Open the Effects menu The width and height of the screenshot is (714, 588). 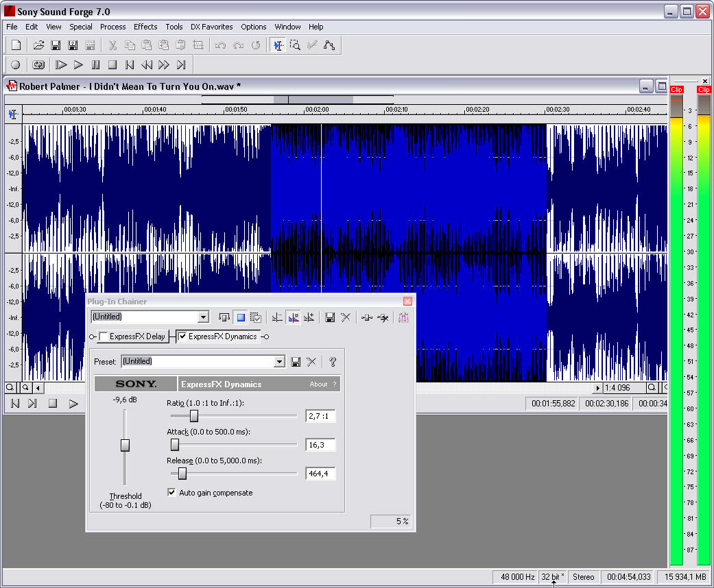[x=145, y=27]
